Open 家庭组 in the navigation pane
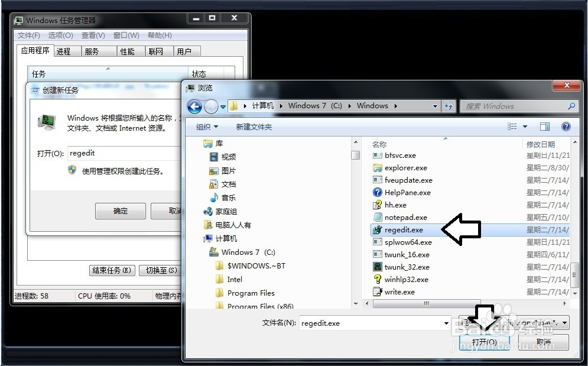 click(x=220, y=211)
